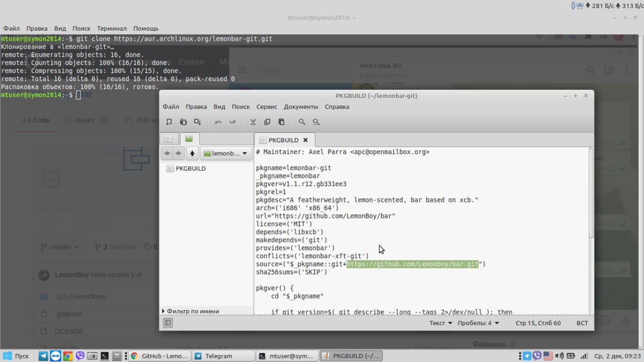
Task: Select PKGBUILD file in the file browser
Action: point(186,169)
